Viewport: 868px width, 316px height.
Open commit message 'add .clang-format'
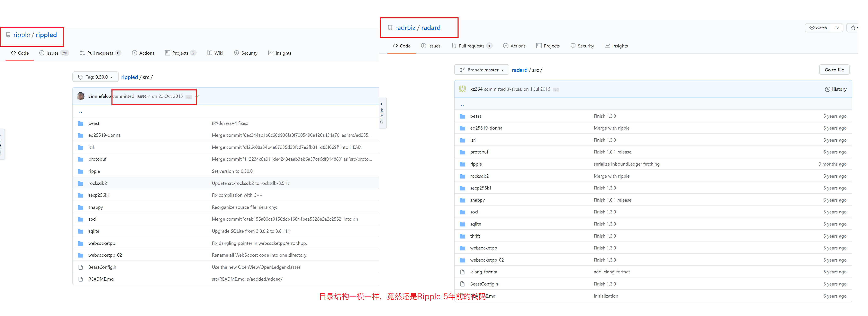612,272
